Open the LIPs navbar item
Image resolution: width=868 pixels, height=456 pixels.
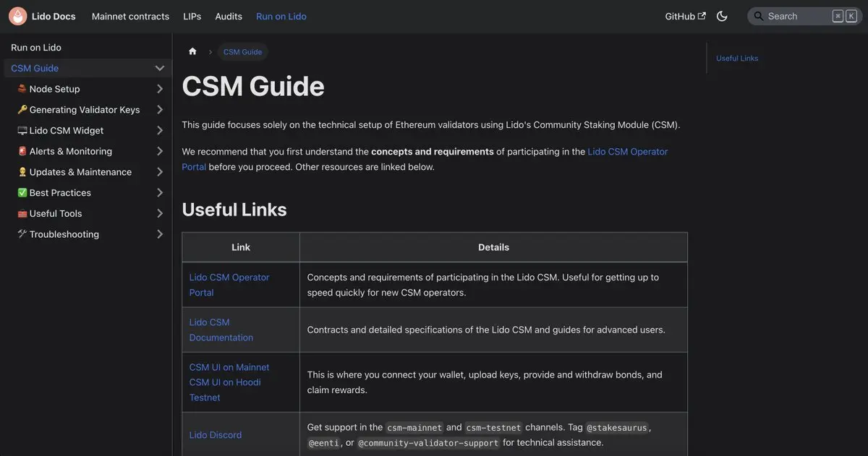(x=192, y=16)
